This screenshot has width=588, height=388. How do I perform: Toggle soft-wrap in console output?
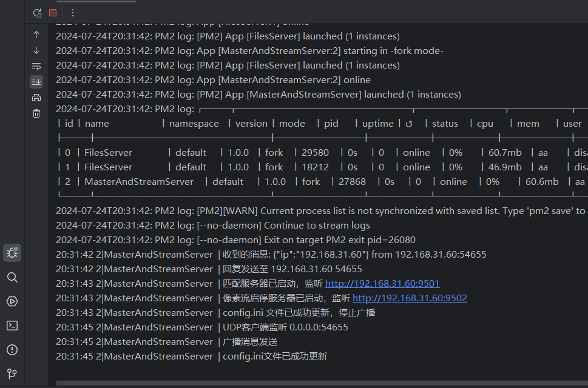click(x=36, y=66)
